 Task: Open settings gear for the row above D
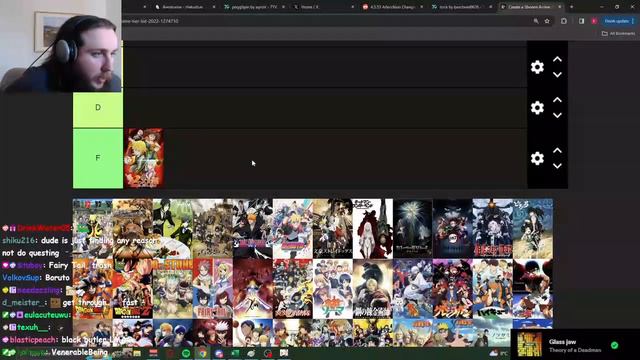(537, 67)
